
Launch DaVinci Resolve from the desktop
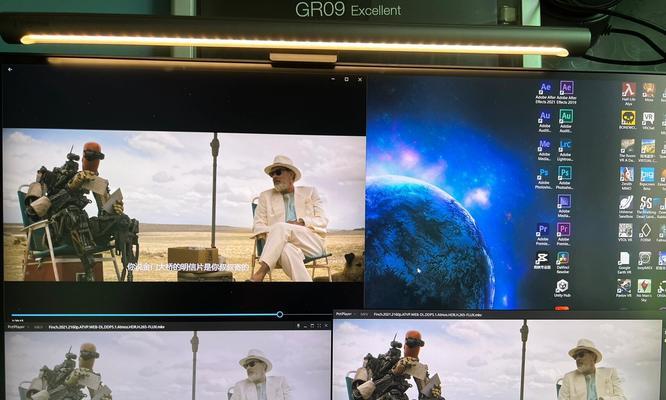[563, 262]
